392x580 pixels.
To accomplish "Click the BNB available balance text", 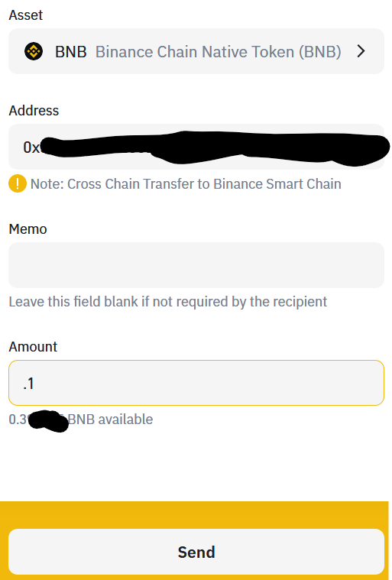I will click(81, 420).
